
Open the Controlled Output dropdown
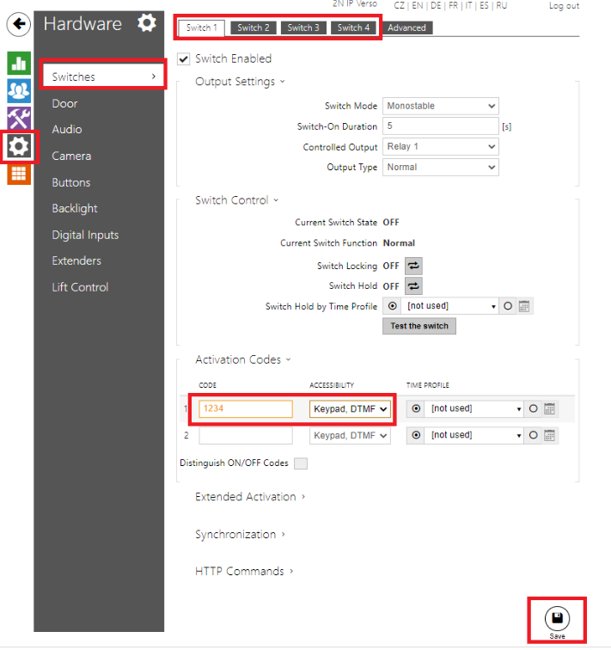tap(440, 147)
